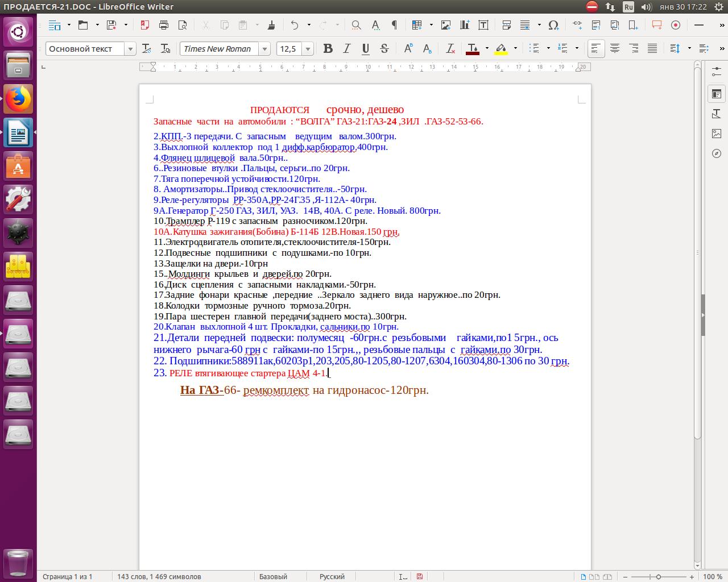Click the 100 % zoom level

tap(713, 576)
